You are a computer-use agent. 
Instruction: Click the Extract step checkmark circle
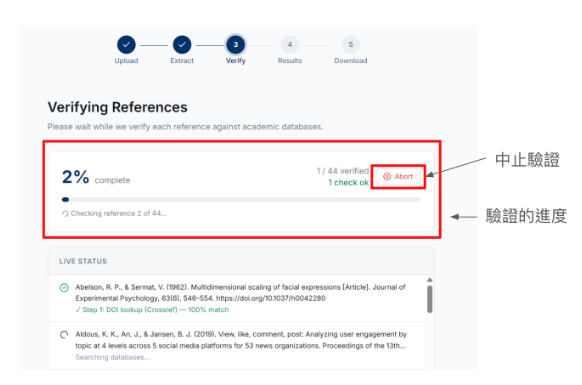182,45
